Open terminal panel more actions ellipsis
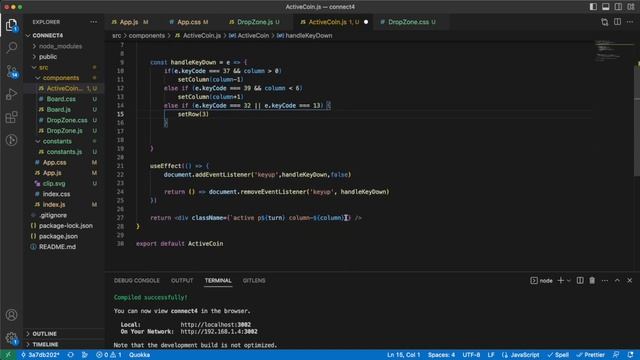 604,280
